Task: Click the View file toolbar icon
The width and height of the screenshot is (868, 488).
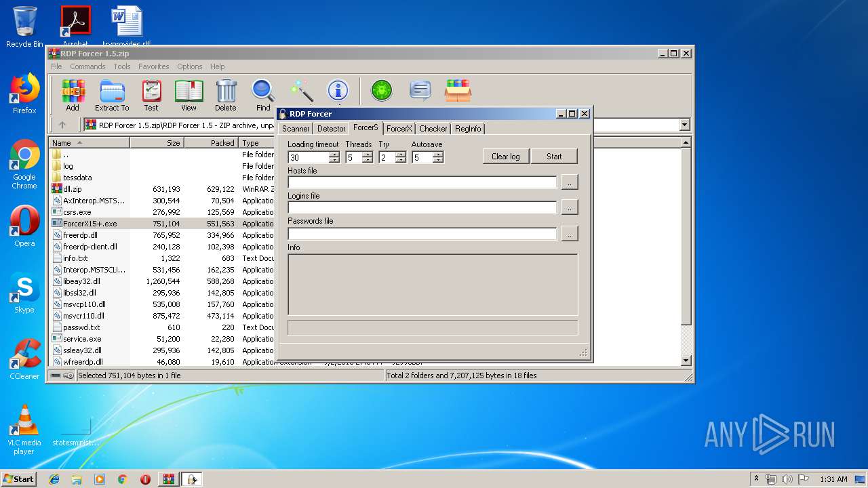Action: [x=189, y=95]
